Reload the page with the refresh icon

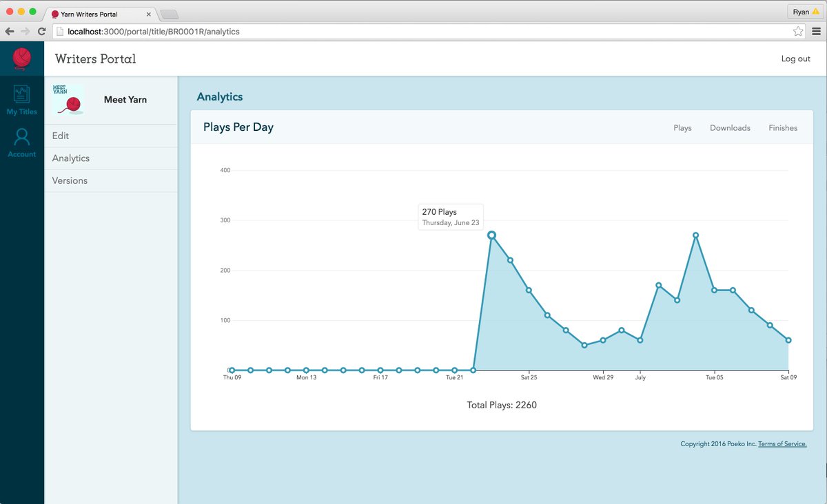tap(42, 31)
